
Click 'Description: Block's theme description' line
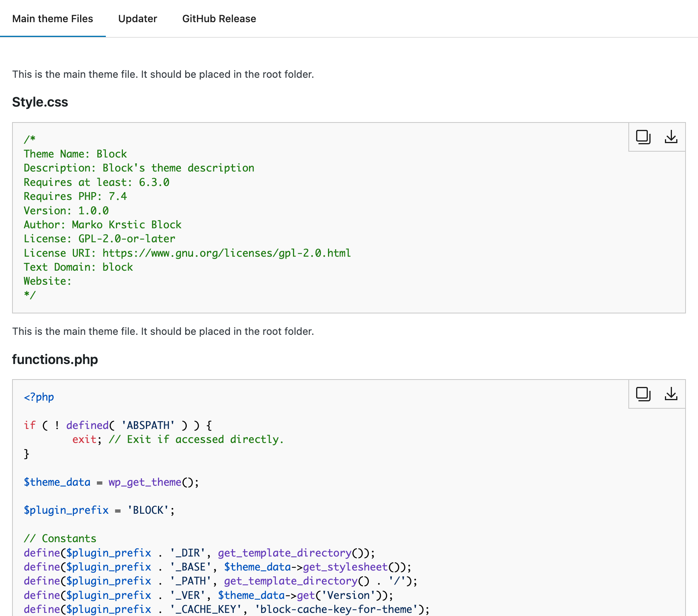[x=139, y=168]
